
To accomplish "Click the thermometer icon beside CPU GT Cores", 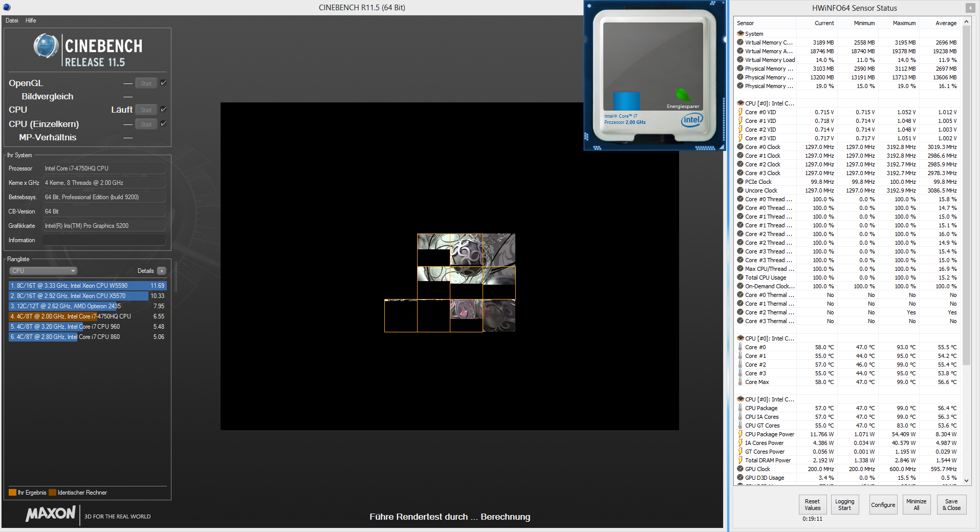I will pyautogui.click(x=740, y=425).
